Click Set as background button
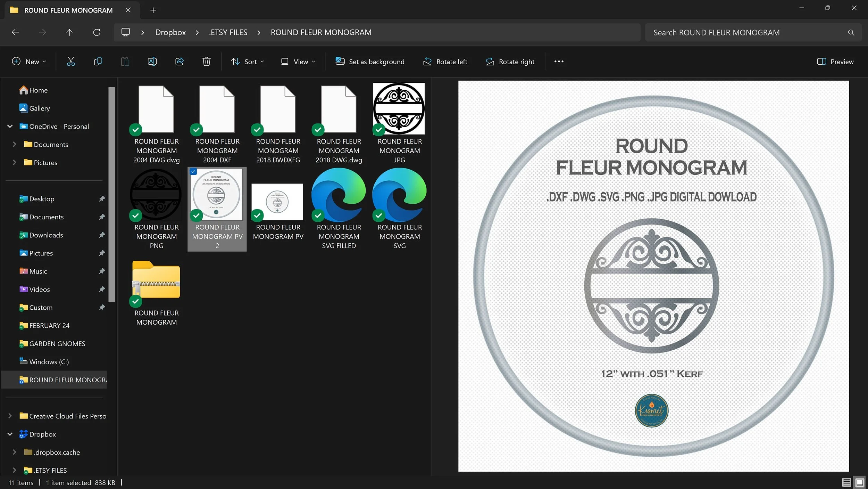Viewport: 868px width, 489px height. [x=370, y=62]
